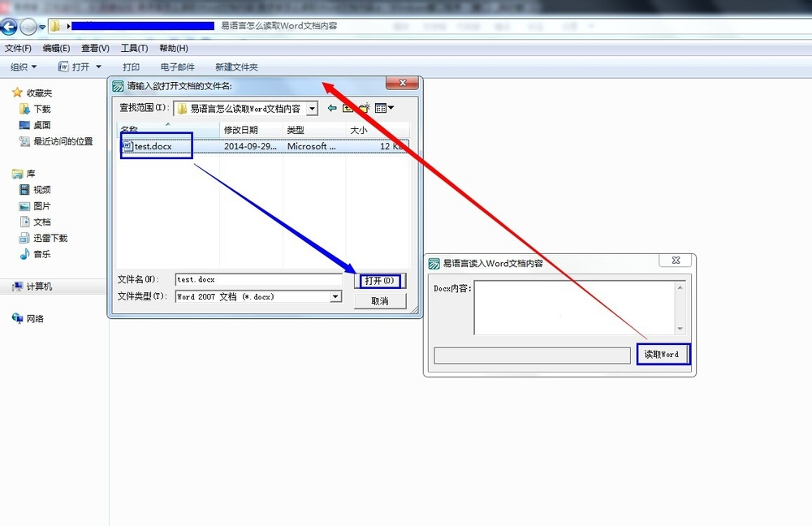812x526 pixels.
Task: Expand the 组织 toolbar dropdown
Action: (24, 67)
